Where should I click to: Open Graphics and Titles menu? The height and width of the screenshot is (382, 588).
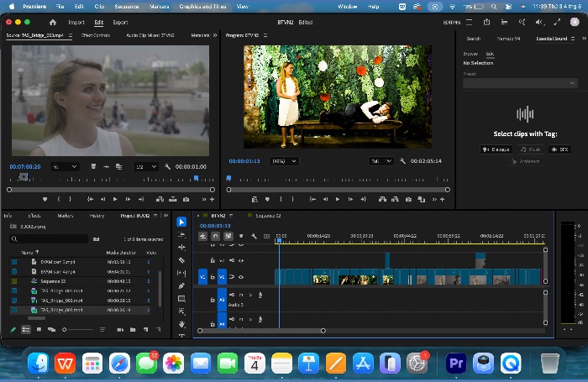click(x=202, y=7)
